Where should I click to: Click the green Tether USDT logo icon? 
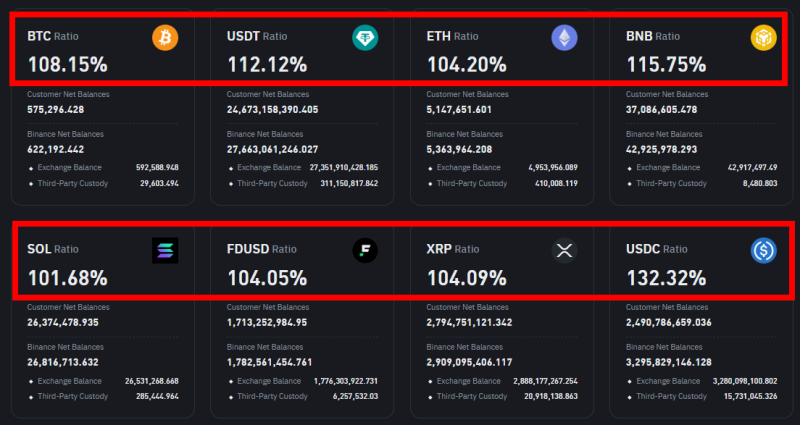point(365,38)
